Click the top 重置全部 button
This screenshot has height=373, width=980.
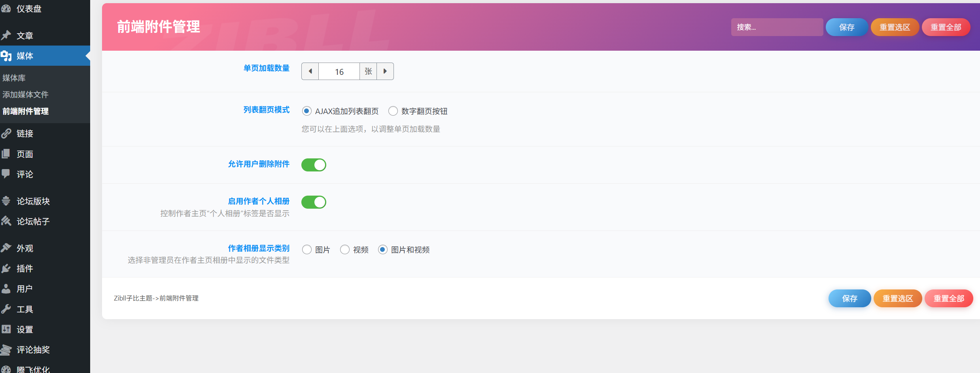point(946,27)
